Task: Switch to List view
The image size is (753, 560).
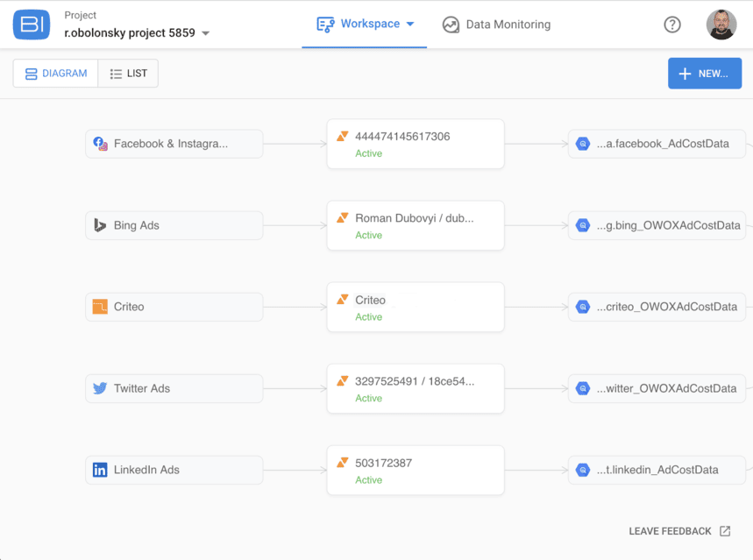Action: tap(128, 74)
